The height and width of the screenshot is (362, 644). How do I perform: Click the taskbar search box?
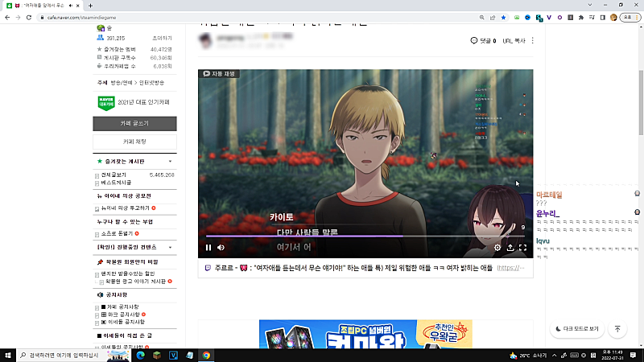74,356
